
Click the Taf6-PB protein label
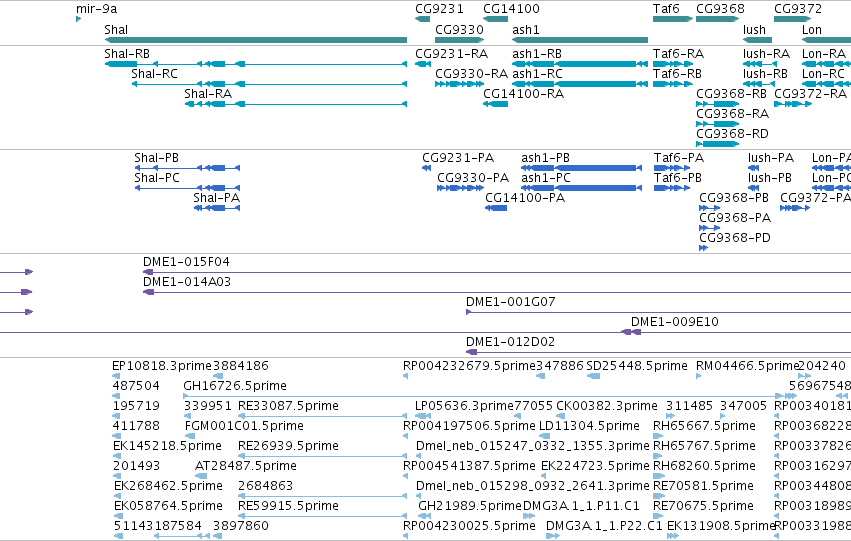click(678, 178)
